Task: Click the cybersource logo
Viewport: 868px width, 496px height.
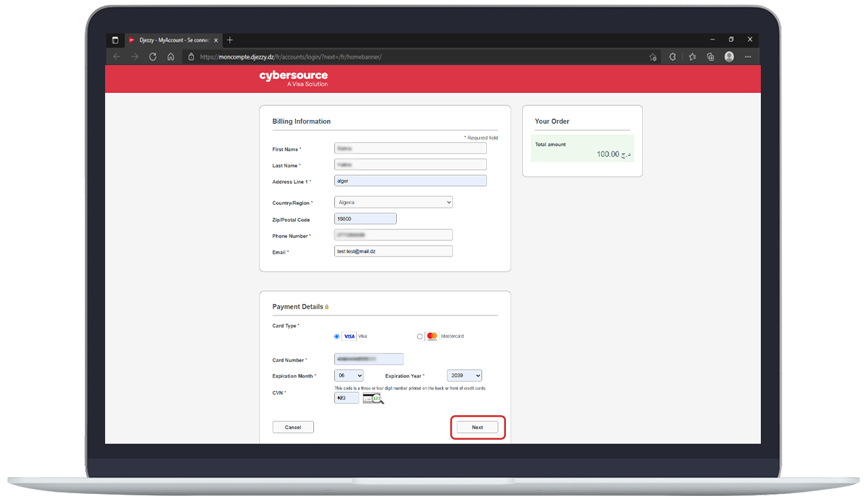Action: coord(294,78)
